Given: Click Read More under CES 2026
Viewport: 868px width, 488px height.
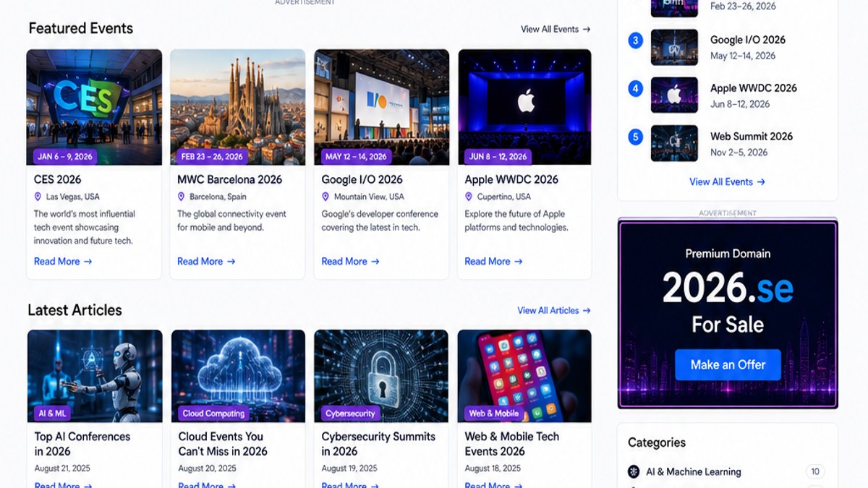Looking at the screenshot, I should coord(63,262).
